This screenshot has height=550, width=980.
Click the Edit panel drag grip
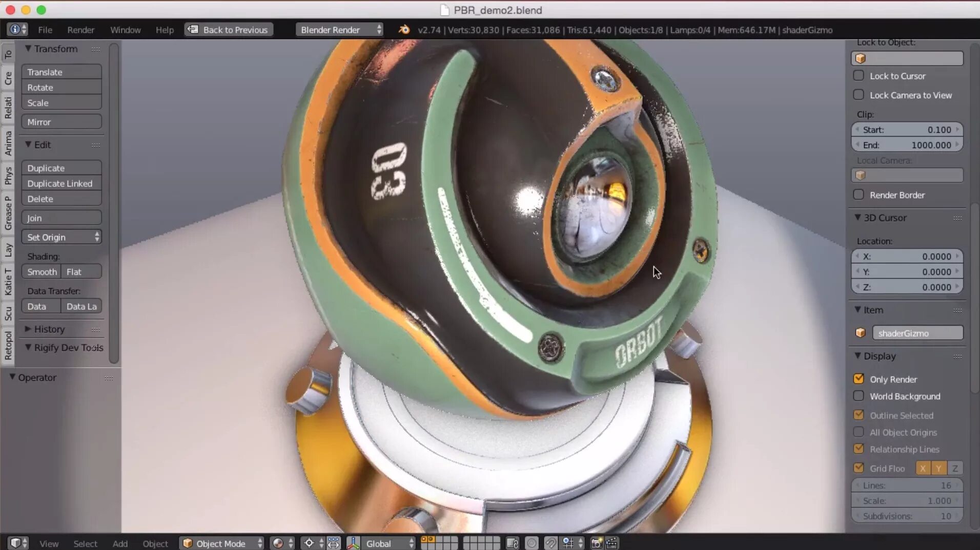pos(96,145)
